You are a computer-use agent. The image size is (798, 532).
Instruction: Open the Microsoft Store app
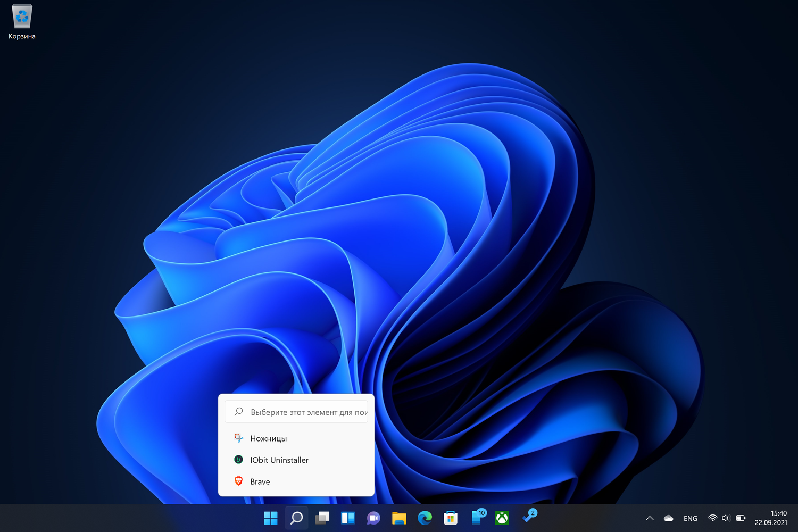pos(451,518)
